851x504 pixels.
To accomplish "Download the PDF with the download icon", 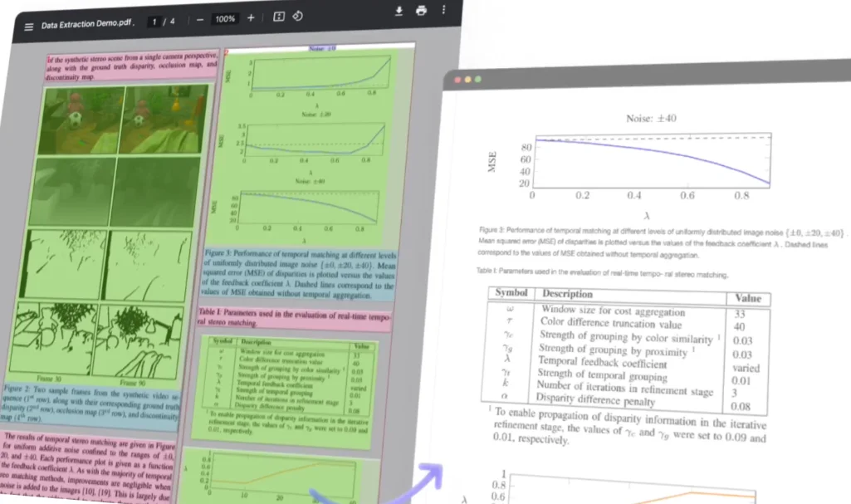I will coord(399,11).
